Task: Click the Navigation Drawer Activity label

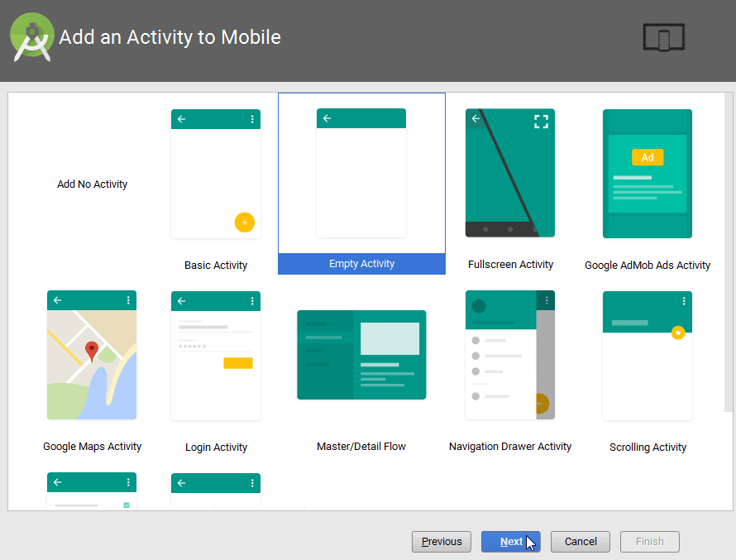Action: click(510, 447)
